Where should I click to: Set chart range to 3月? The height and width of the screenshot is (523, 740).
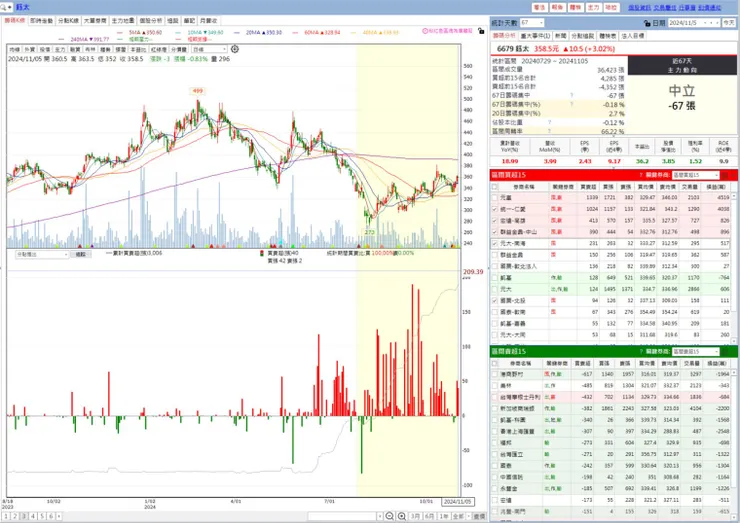click(415, 516)
